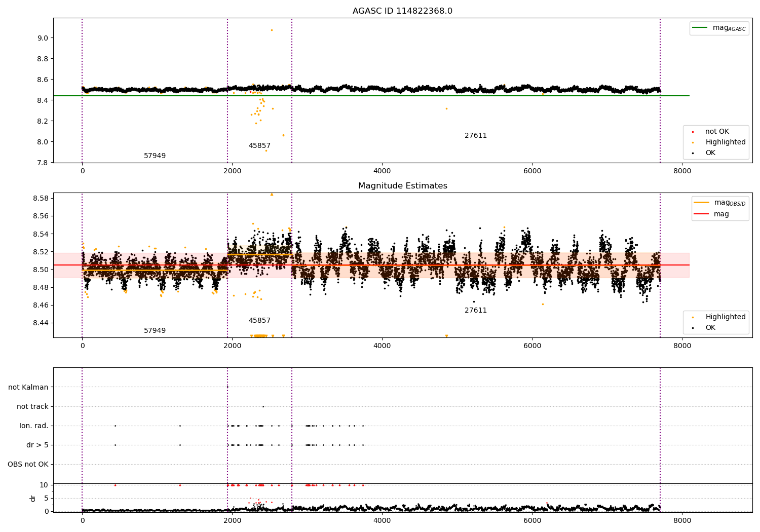Viewport: 760px width, 532px height.
Task: Click the 8.44 y-axis tick label
Action: pyautogui.click(x=41, y=323)
